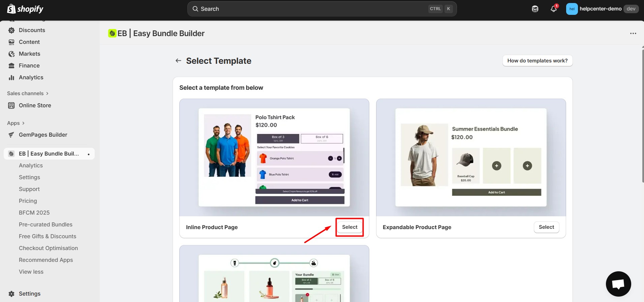The width and height of the screenshot is (644, 302).
Task: Click the hel account avatar
Action: pyautogui.click(x=572, y=9)
